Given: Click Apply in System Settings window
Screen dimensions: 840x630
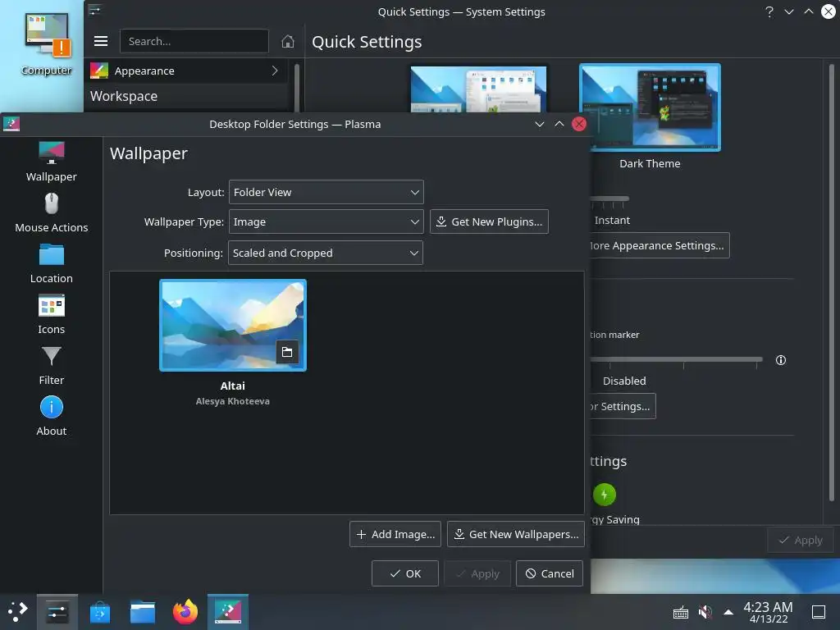Looking at the screenshot, I should pyautogui.click(x=801, y=540).
